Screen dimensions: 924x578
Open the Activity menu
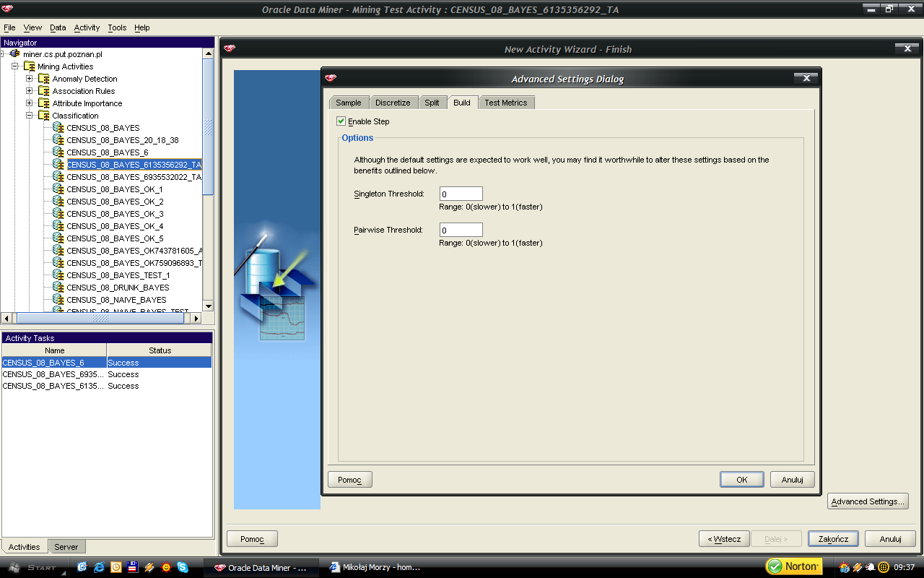pos(87,27)
